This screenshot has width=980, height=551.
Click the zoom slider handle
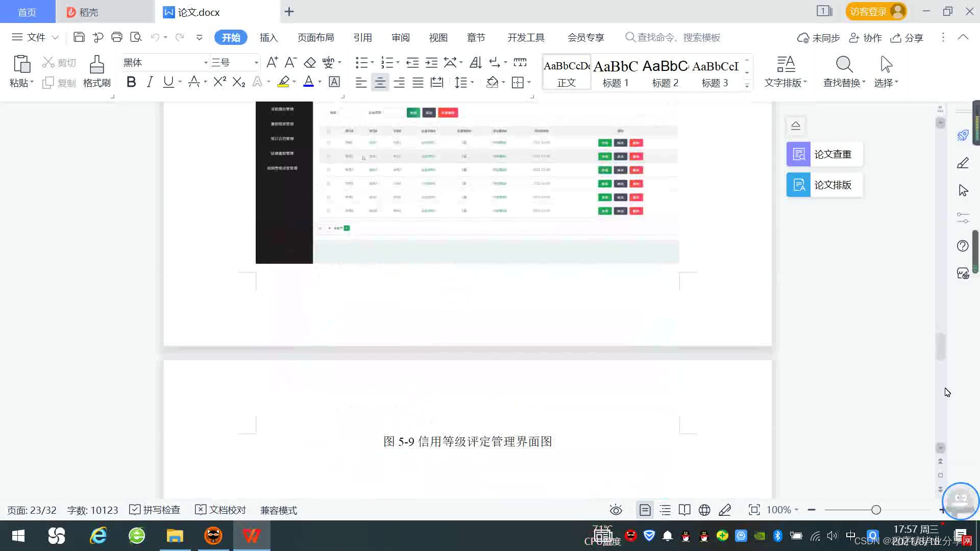(x=876, y=510)
